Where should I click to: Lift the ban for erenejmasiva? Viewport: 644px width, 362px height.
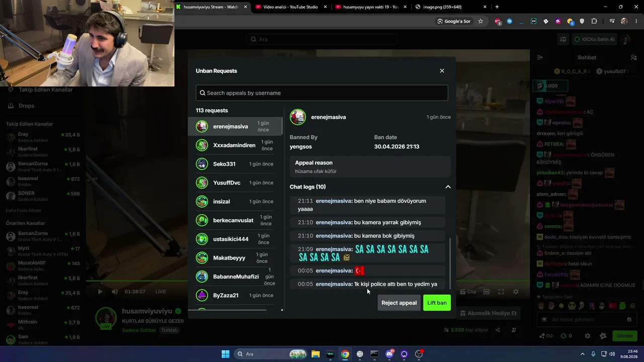click(437, 303)
